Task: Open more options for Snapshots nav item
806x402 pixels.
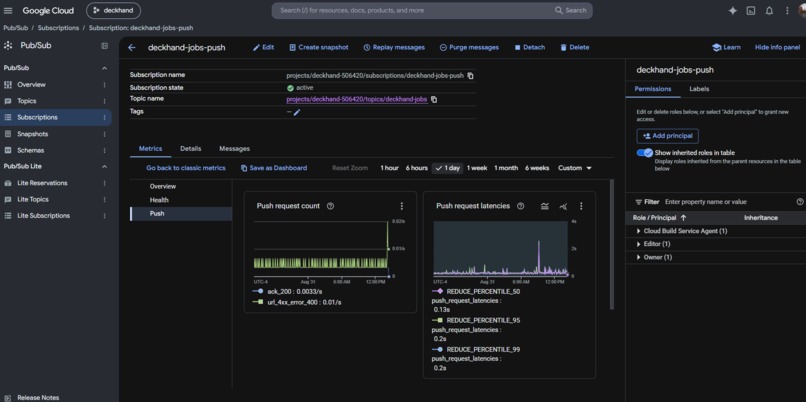Action: click(x=104, y=134)
